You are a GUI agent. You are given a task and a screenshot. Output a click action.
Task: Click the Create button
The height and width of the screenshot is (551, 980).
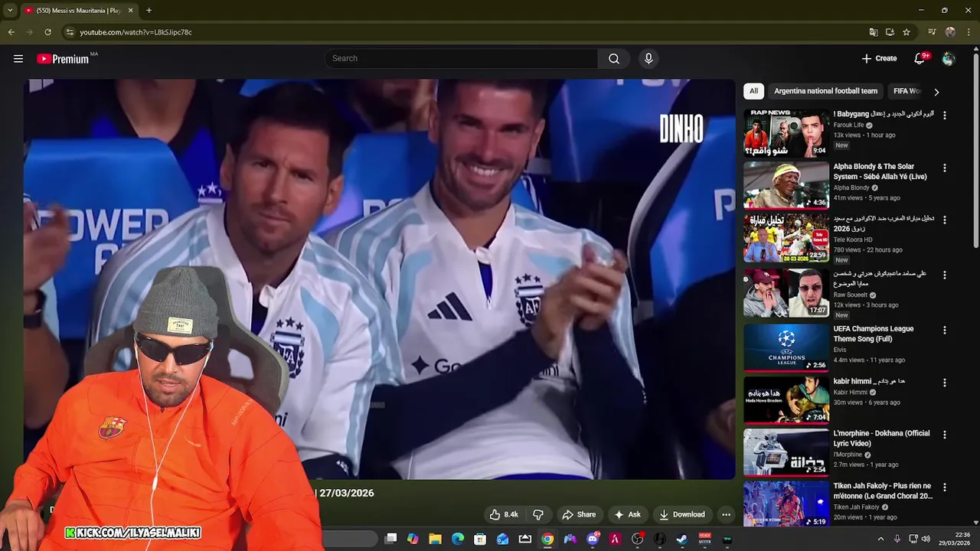[879, 59]
